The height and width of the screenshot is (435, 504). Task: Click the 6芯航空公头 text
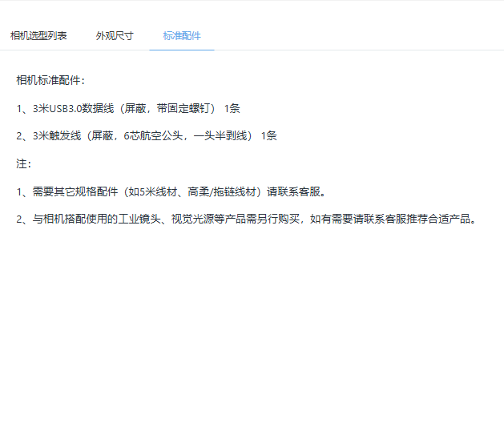pyautogui.click(x=153, y=136)
